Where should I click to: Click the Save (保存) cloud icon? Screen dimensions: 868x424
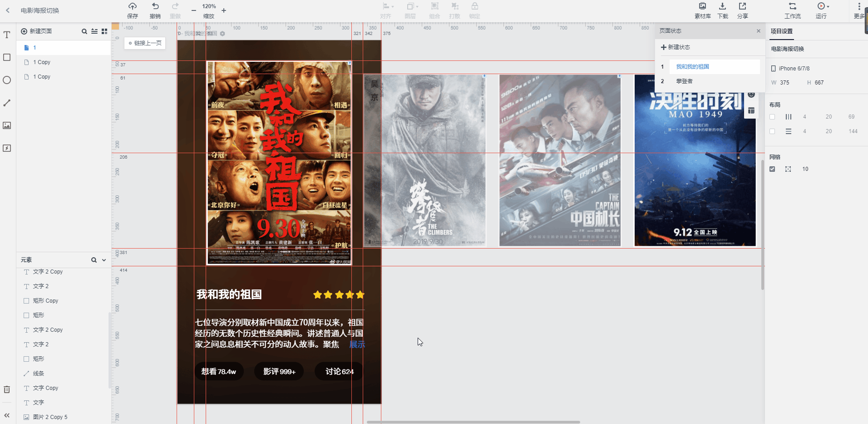click(133, 6)
